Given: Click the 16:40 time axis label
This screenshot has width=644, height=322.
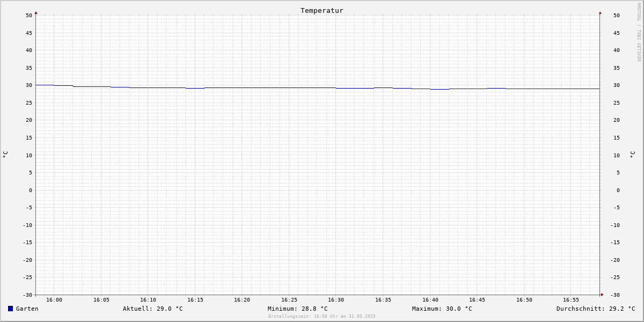Looking at the screenshot, I should [x=430, y=300].
